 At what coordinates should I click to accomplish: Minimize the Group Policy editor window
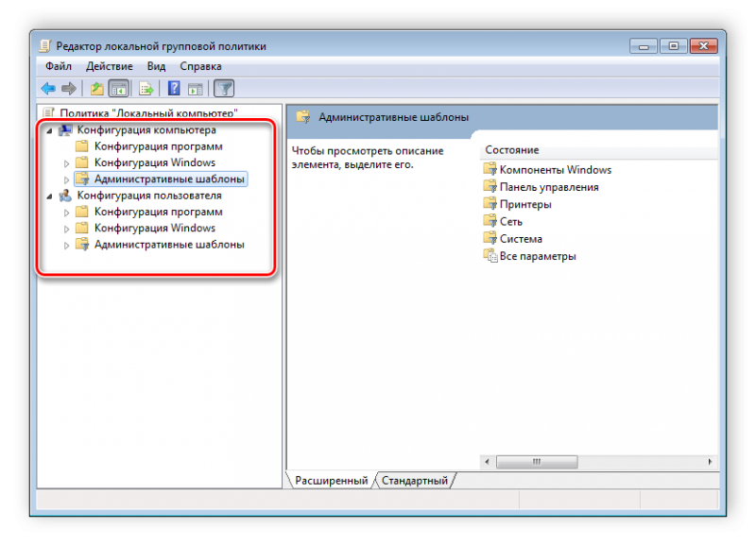pyautogui.click(x=644, y=46)
